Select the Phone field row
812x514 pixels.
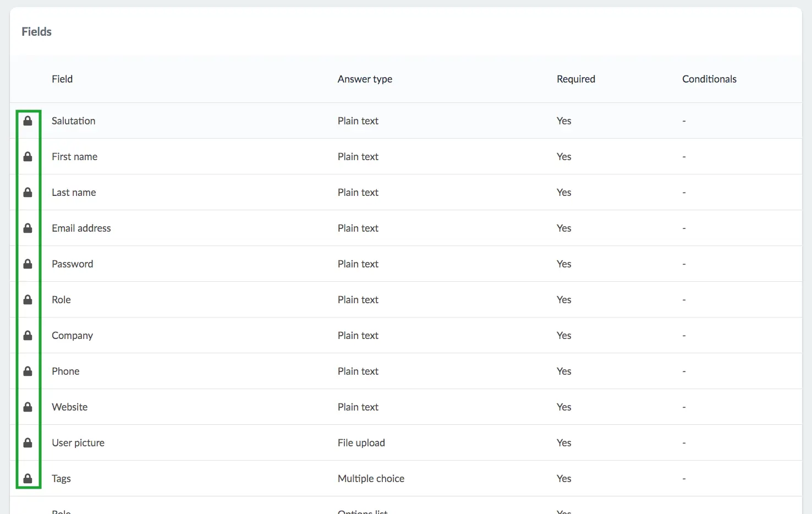pyautogui.click(x=405, y=371)
